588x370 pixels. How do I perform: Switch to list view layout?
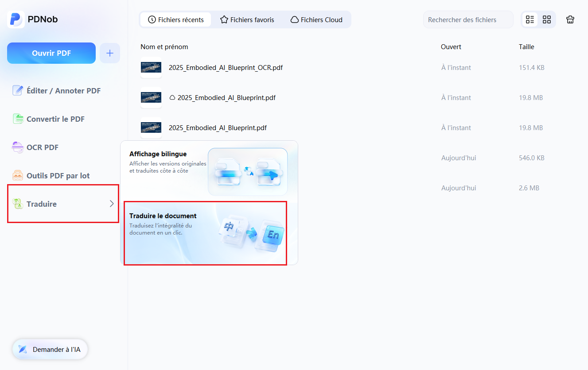[530, 19]
